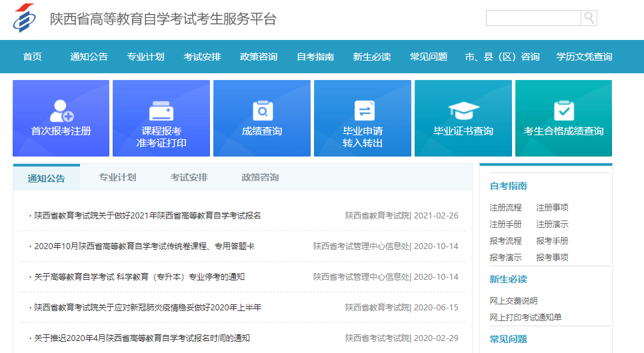Image resolution: width=644 pixels, height=353 pixels.
Task: Open 毕业申请 转入转出 transfer tile
Action: click(x=363, y=119)
